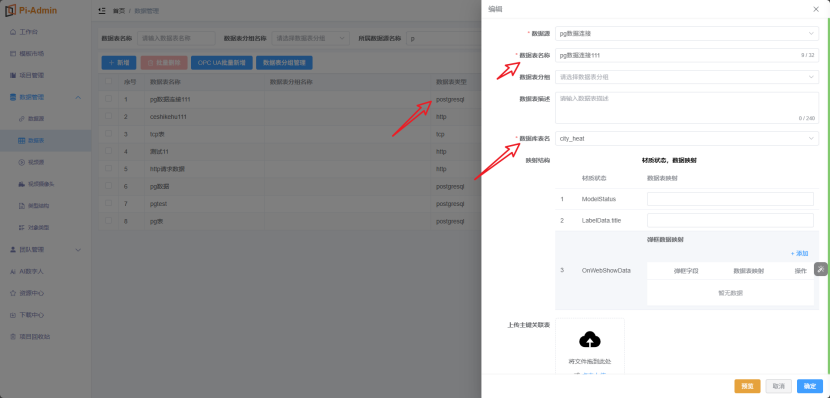Viewport: 830px width, 398px height.
Task: Open 数据表分组名称 filter dropdown
Action: click(x=311, y=38)
